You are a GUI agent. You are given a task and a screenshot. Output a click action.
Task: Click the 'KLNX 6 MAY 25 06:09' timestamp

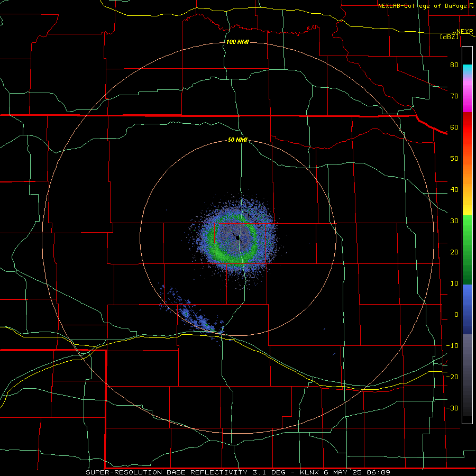pos(345,472)
